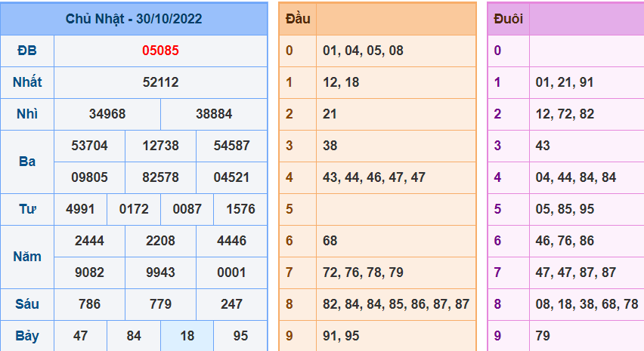The image size is (644, 351).
Task: Click the highlighted Bảy prize number 18
Action: 187,336
